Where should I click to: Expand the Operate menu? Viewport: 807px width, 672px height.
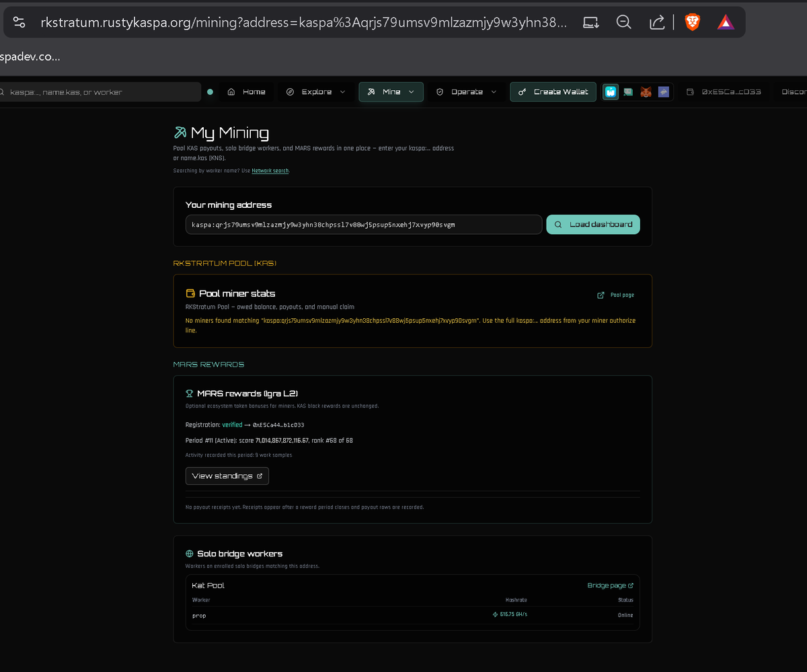click(x=467, y=92)
